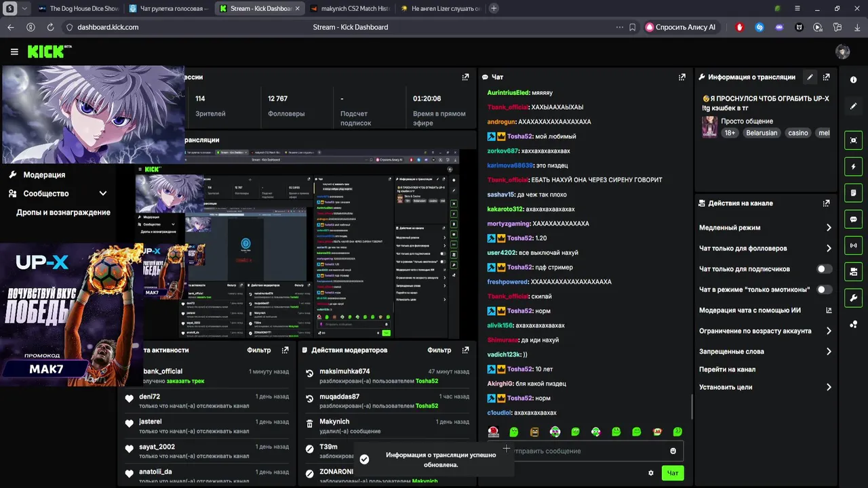
Task: Open the browser tab list dropdown arrow
Action: [x=24, y=9]
